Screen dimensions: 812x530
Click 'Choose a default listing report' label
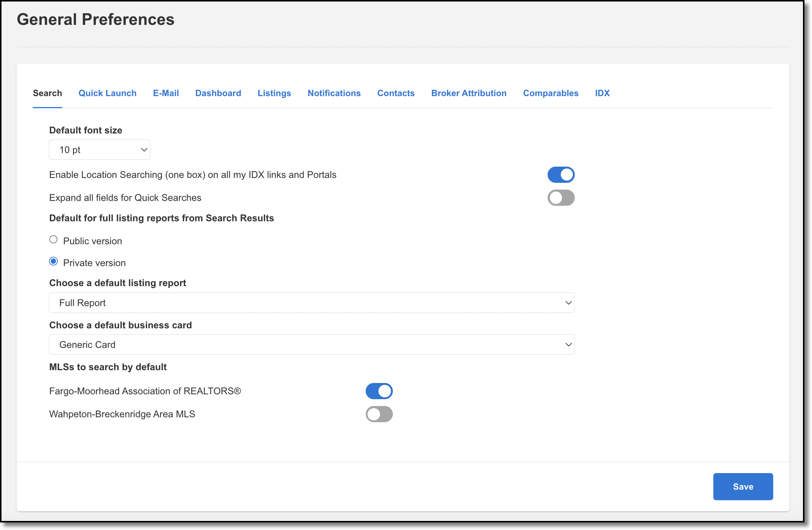click(118, 283)
